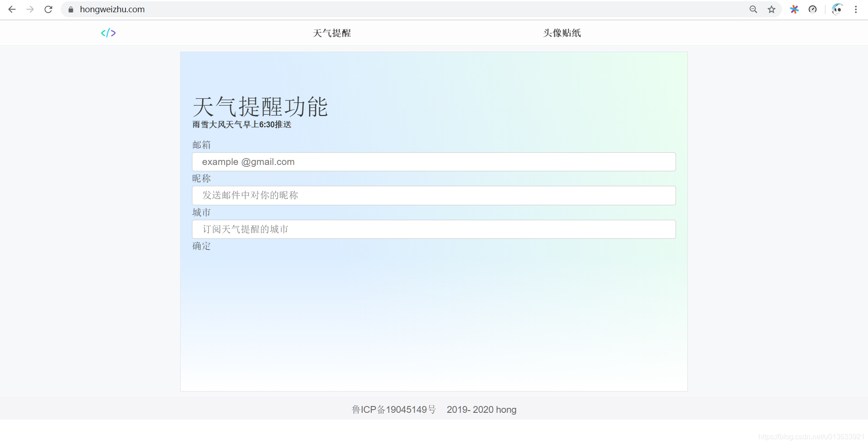Click the 邮箱 field label
The width and height of the screenshot is (868, 445).
click(201, 145)
